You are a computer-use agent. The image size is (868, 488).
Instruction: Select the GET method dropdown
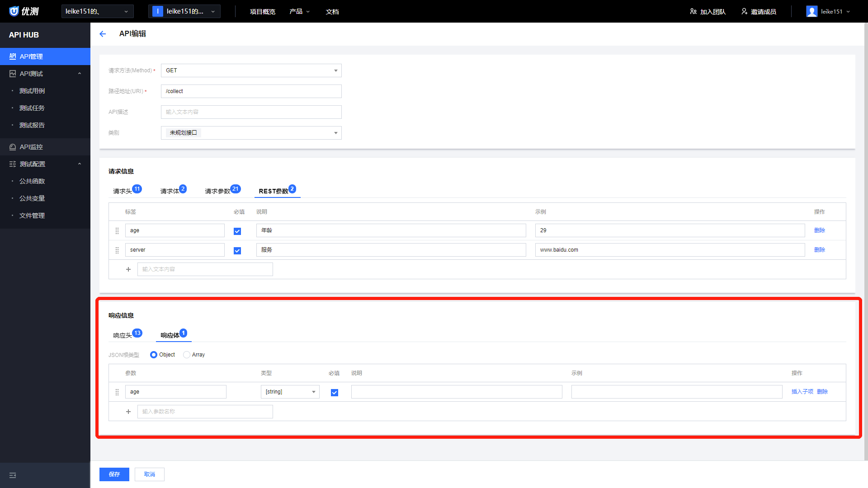(251, 70)
